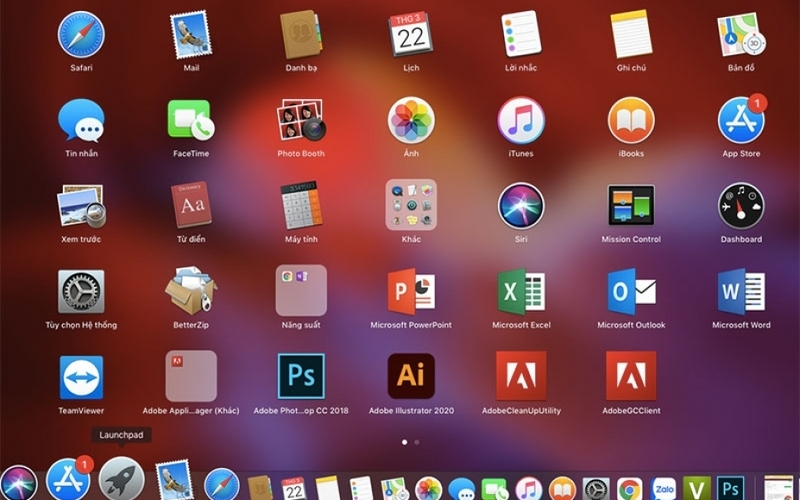The height and width of the screenshot is (500, 800).
Task: Launch FaceTime from the Launchpad grid
Action: [x=191, y=120]
